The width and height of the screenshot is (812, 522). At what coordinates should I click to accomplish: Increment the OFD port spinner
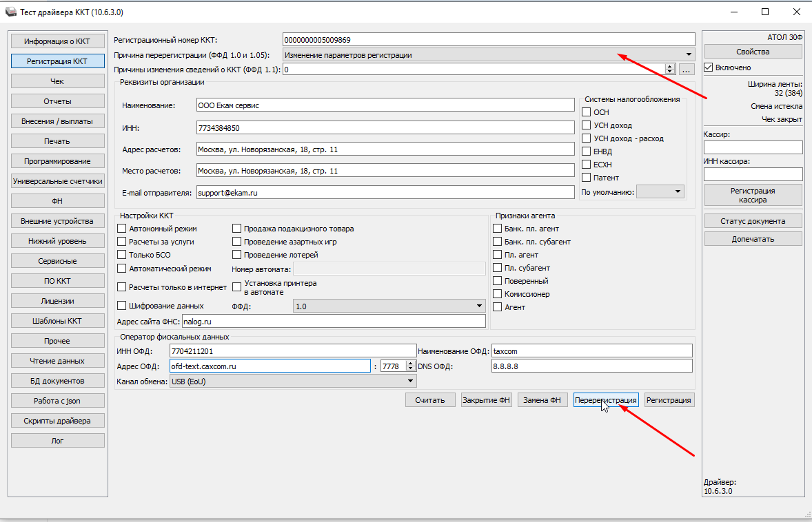(x=411, y=363)
